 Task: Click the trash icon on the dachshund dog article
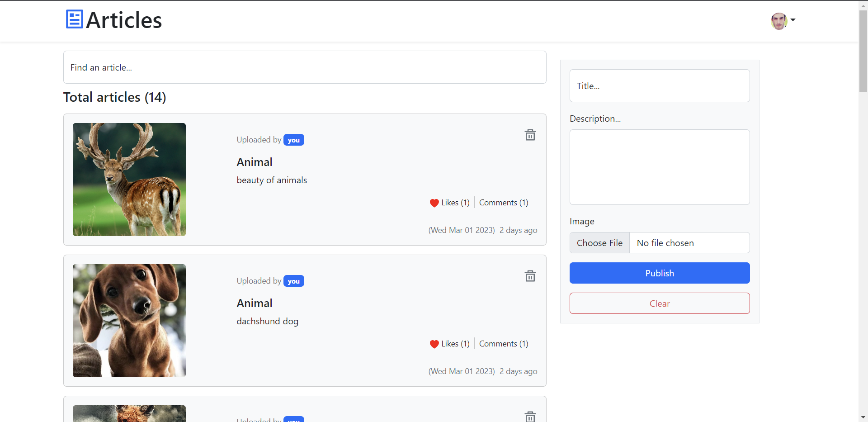(x=530, y=275)
